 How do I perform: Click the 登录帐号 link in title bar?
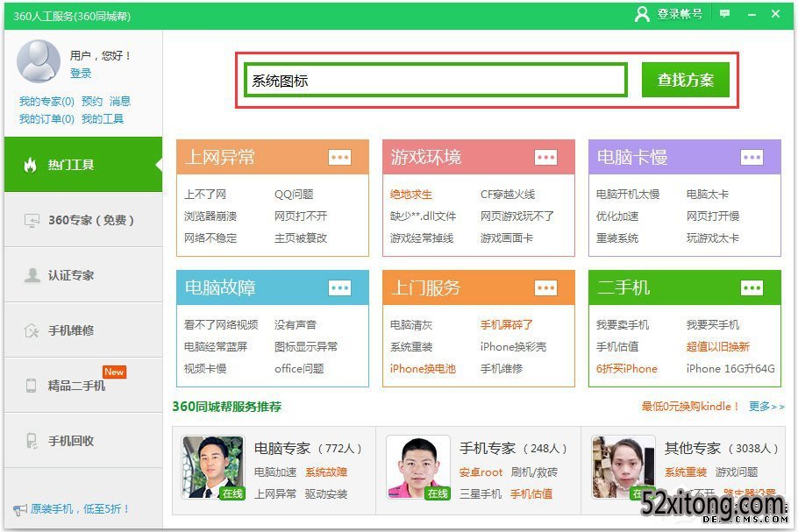click(680, 14)
